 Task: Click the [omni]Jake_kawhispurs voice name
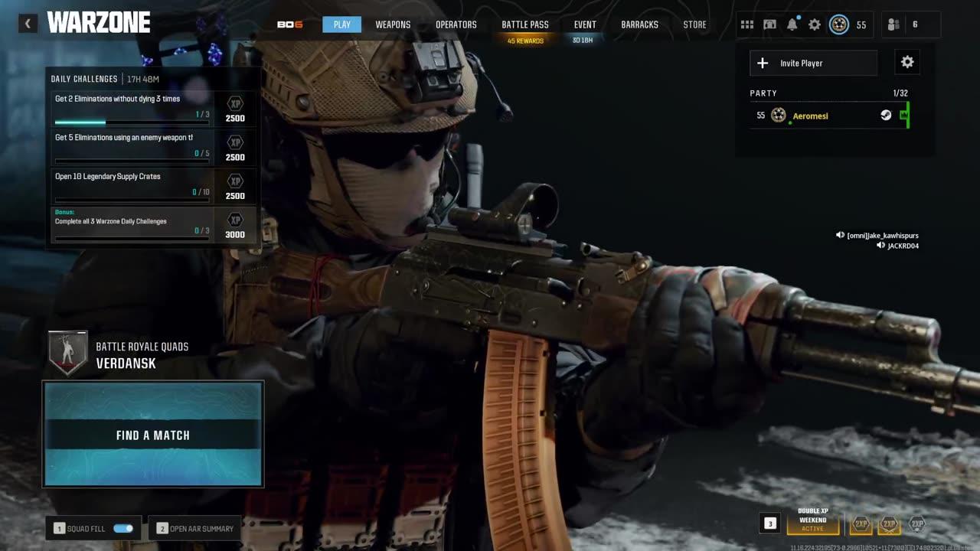(x=883, y=235)
